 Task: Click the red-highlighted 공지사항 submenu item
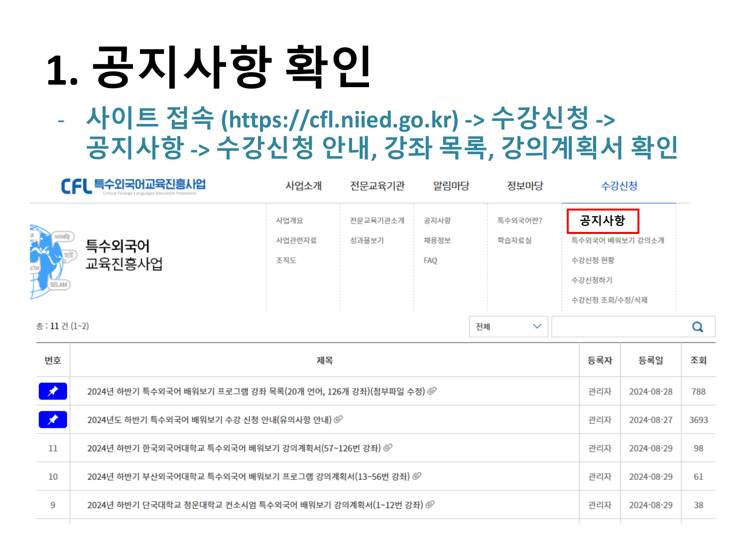[603, 221]
